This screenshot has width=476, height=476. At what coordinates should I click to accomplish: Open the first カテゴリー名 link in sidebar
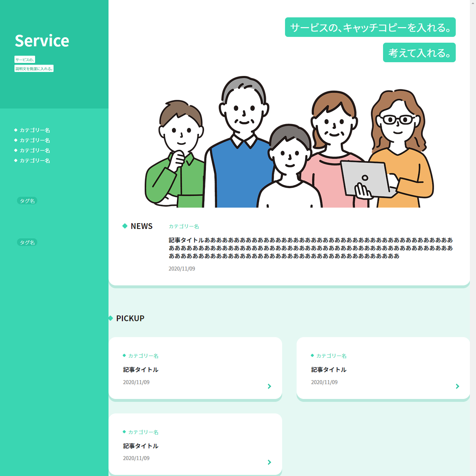click(35, 130)
